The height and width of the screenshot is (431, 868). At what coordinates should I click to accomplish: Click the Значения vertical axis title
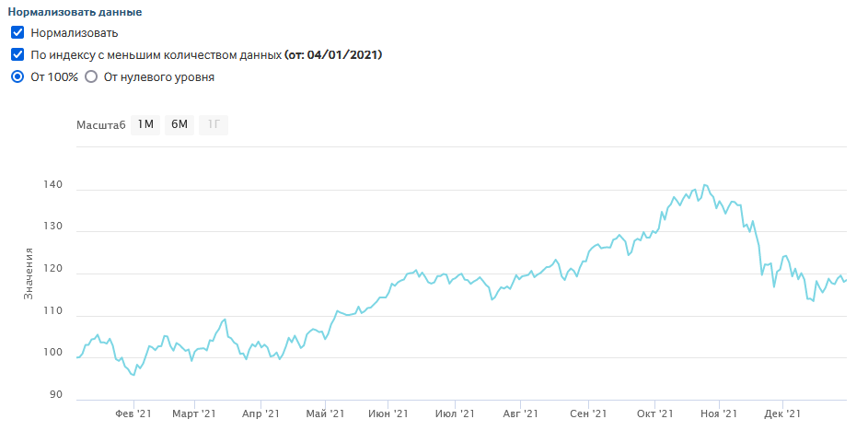click(x=29, y=273)
